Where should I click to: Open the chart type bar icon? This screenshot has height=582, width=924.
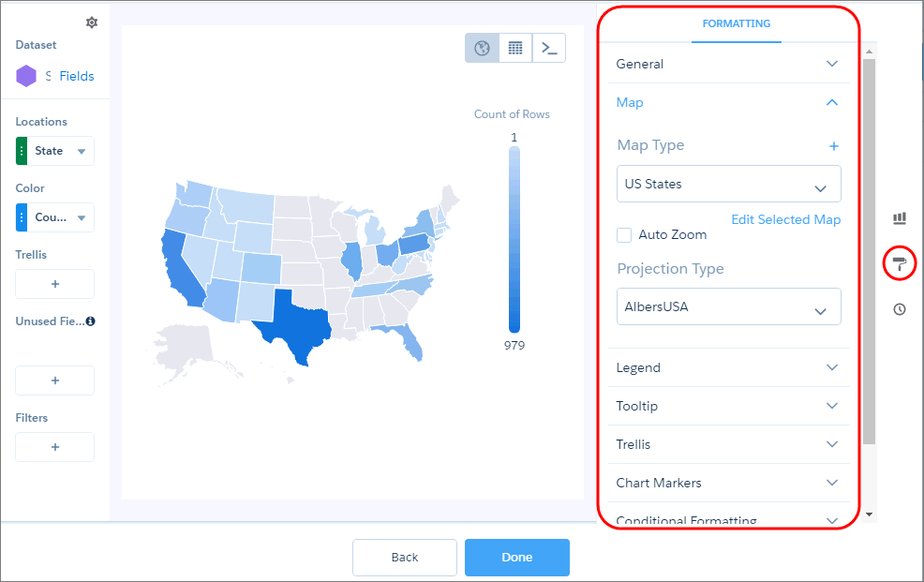point(900,218)
